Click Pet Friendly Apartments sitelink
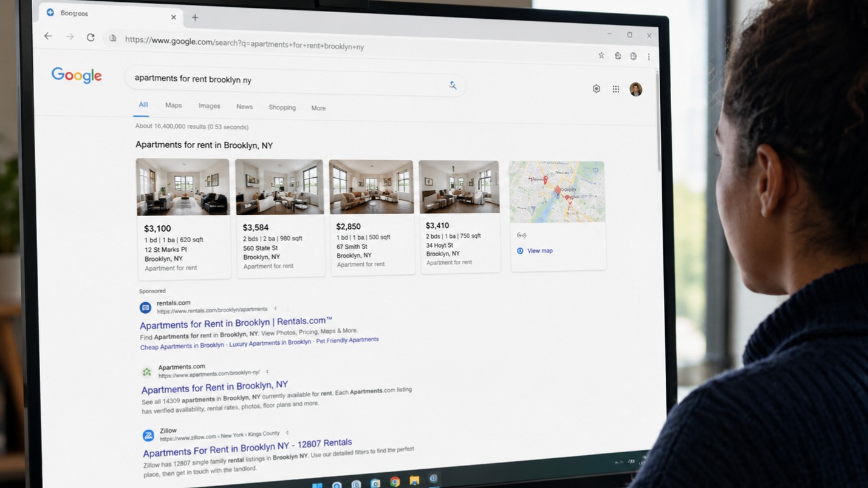This screenshot has height=488, width=868. click(x=347, y=341)
